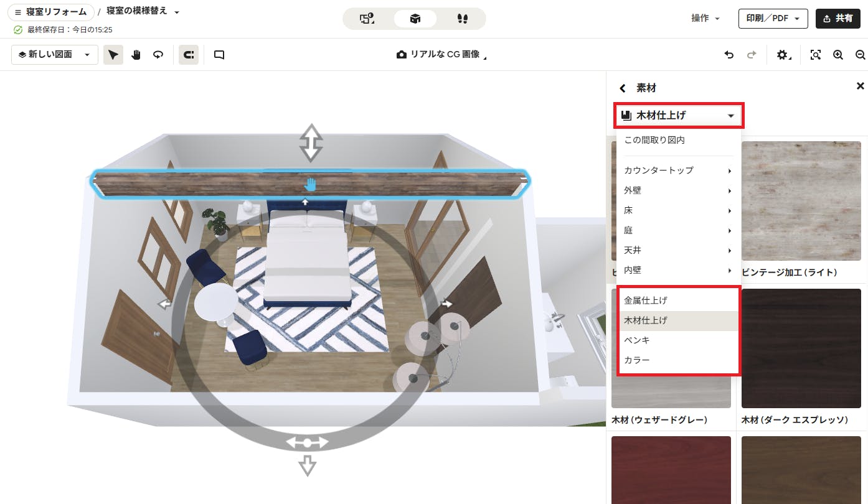This screenshot has width=868, height=504.
Task: Switch to the 3D box view mode
Action: click(415, 19)
